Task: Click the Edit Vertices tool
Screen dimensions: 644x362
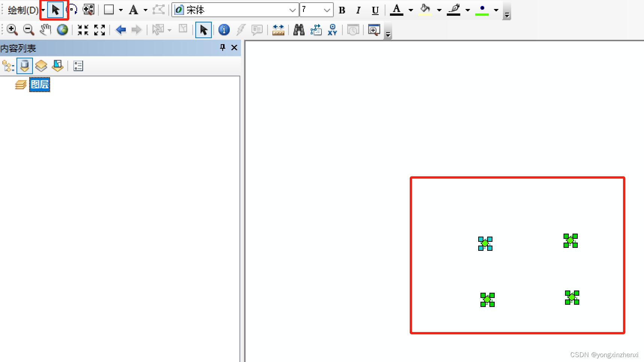Action: click(x=159, y=10)
